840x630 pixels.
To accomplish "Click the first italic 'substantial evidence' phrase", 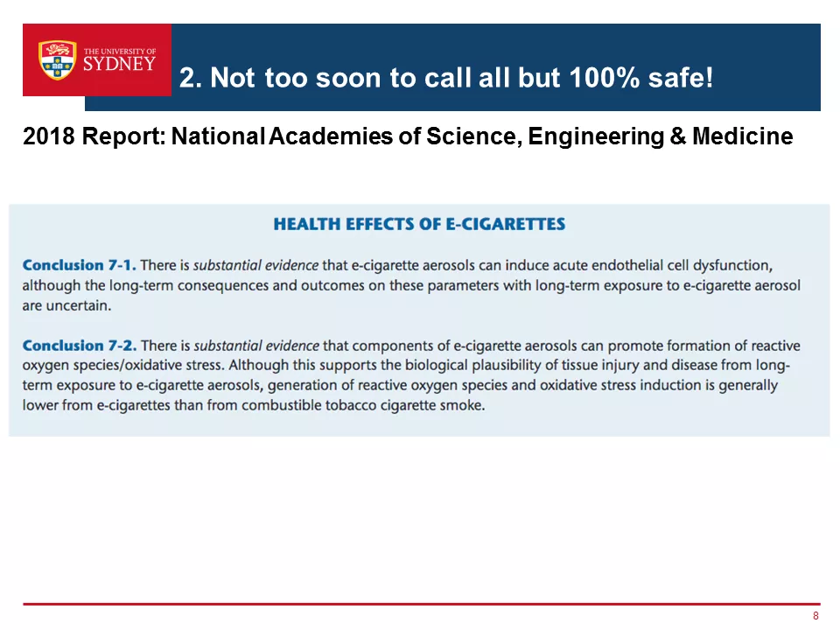I will [x=255, y=265].
